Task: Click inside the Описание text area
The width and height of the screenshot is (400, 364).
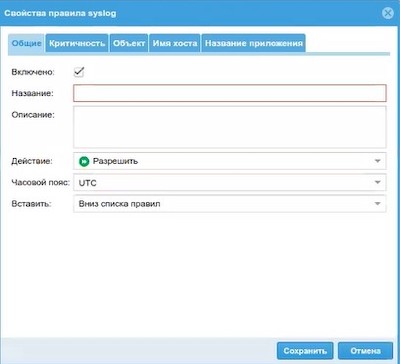Action: (x=230, y=127)
